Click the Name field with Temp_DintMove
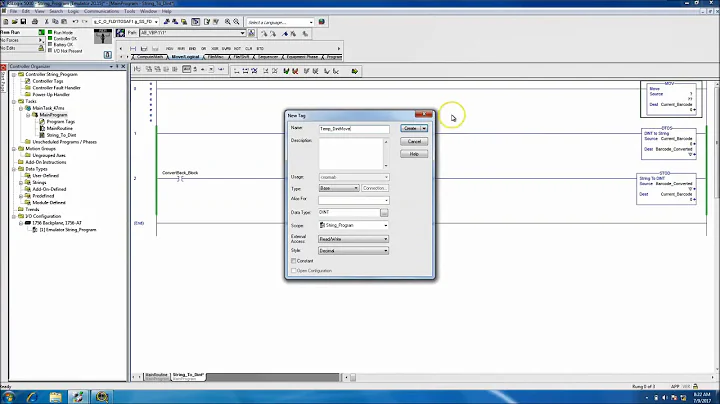The width and height of the screenshot is (720, 404). pos(354,129)
